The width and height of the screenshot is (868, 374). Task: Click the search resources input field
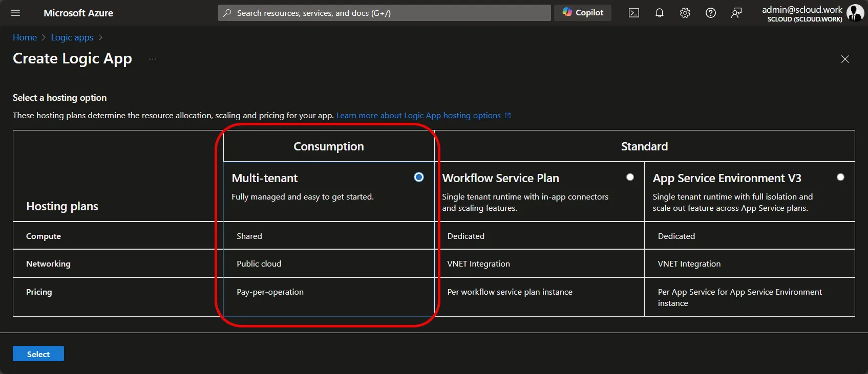[385, 13]
